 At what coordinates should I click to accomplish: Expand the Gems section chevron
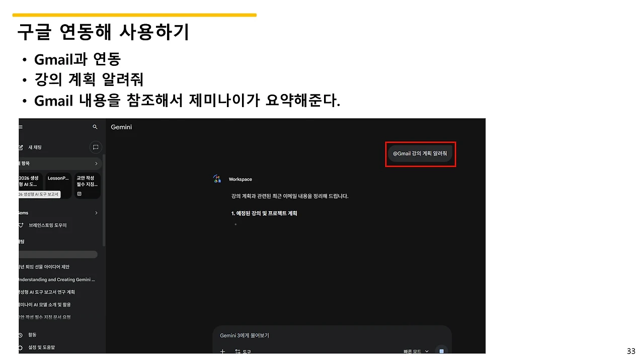point(97,213)
